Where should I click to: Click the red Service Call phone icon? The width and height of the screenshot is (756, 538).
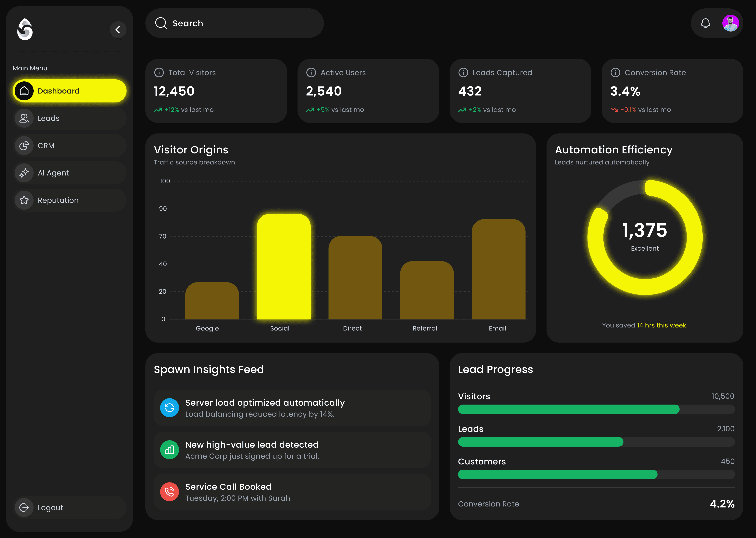coord(169,492)
